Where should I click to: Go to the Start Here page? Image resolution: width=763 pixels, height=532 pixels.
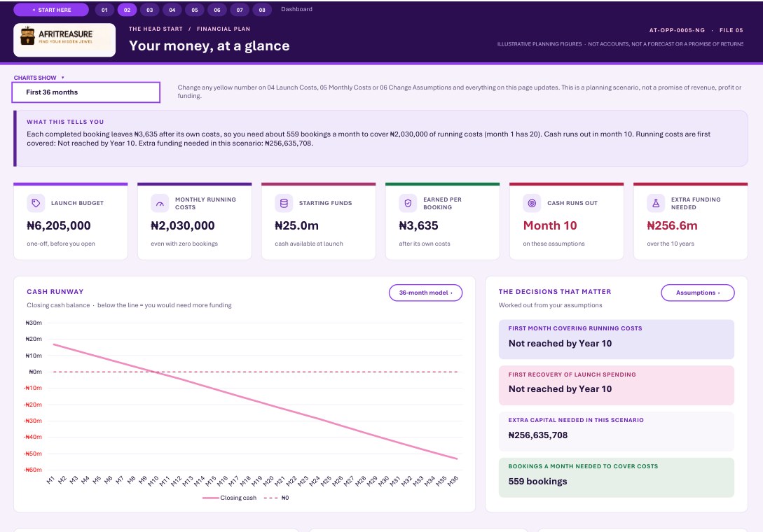click(51, 10)
